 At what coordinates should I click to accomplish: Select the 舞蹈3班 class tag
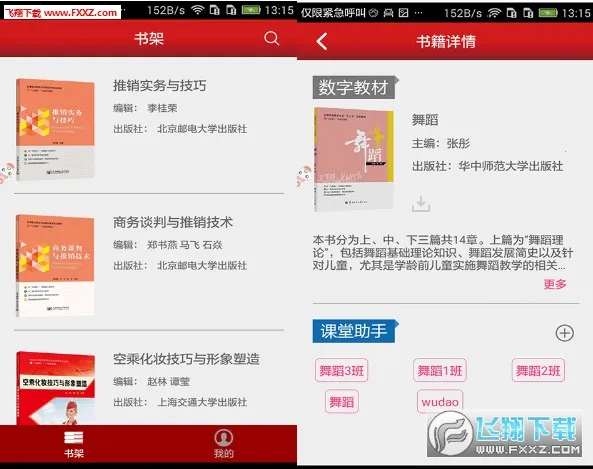[341, 370]
